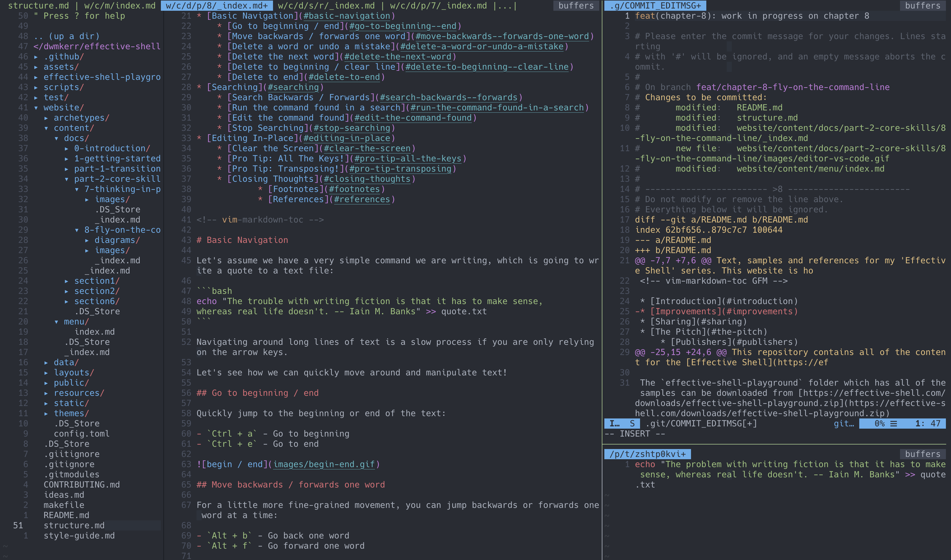The image size is (951, 560).
Task: Click buffers label above zshtp0kvi pane
Action: pos(922,454)
